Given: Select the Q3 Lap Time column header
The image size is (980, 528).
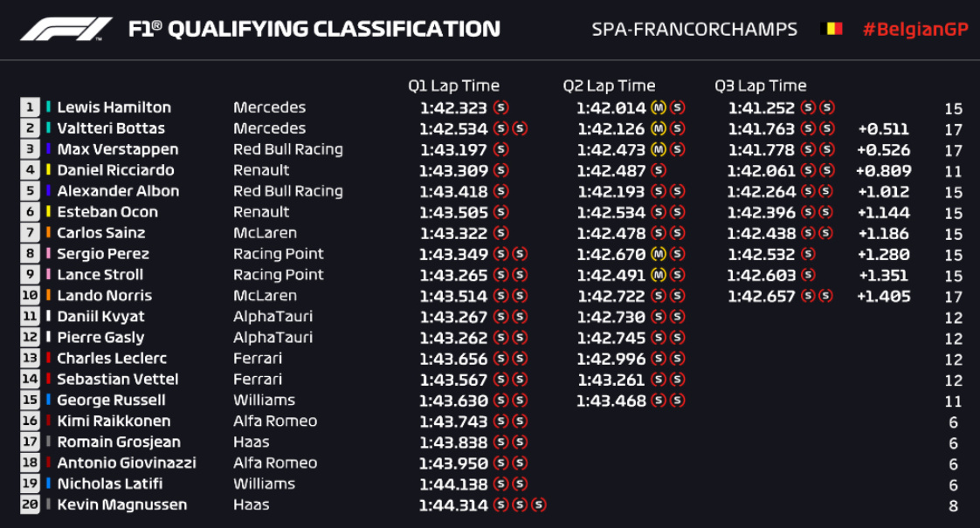Looking at the screenshot, I should tap(760, 86).
